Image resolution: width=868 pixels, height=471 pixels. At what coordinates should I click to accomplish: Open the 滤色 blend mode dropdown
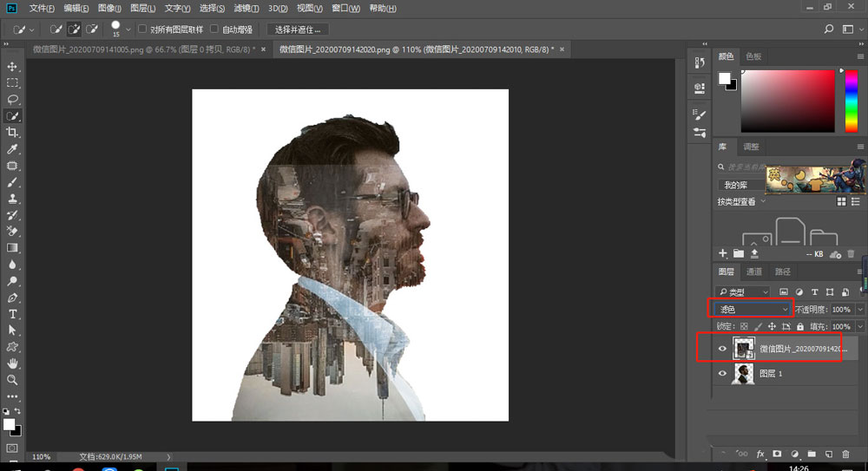pyautogui.click(x=752, y=309)
